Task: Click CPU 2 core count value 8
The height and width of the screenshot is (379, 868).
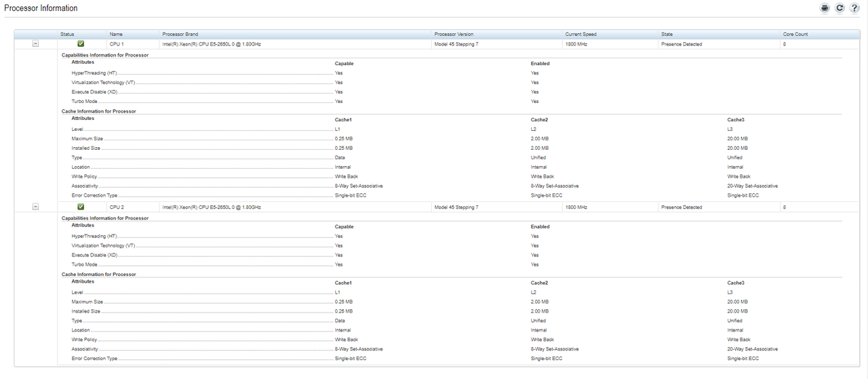Action: coord(784,207)
